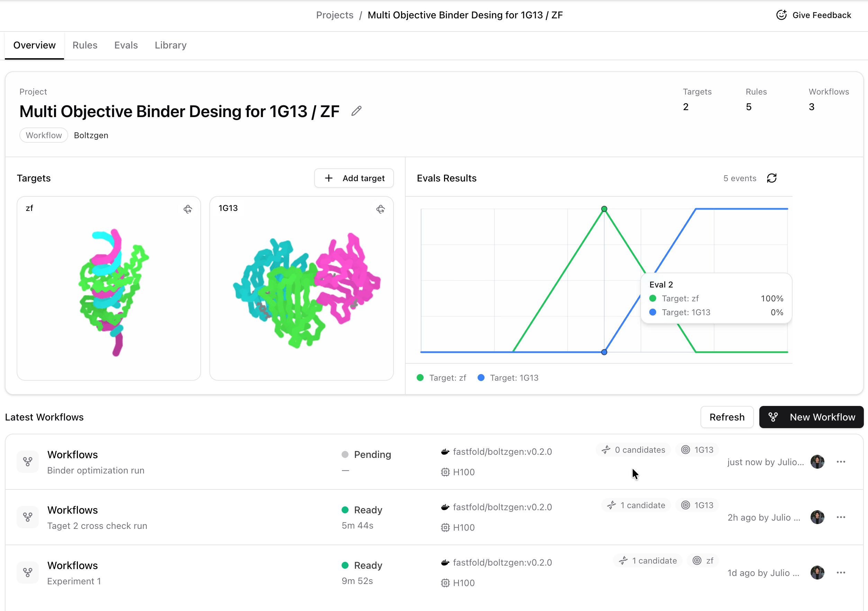
Task: Click the Add target button
Action: (x=354, y=178)
